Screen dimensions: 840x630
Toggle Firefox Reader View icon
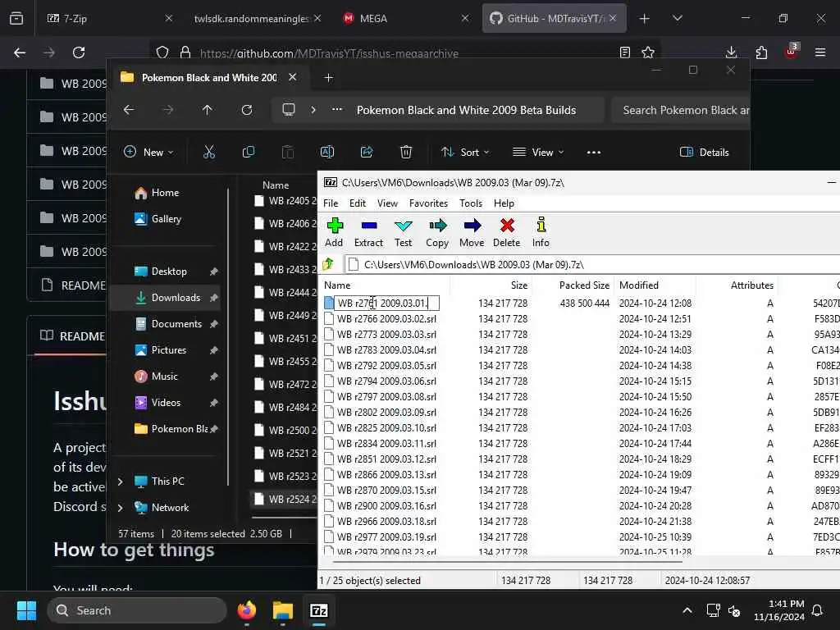[624, 52]
